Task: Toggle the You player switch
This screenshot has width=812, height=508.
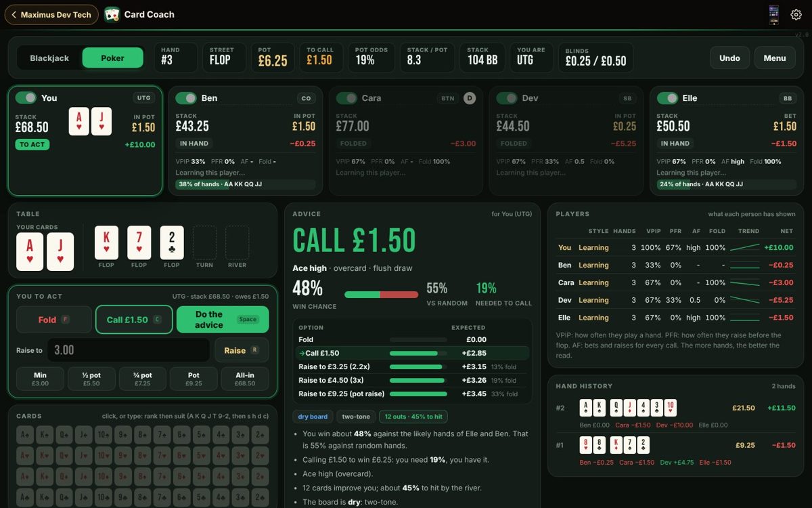Action: (x=26, y=98)
